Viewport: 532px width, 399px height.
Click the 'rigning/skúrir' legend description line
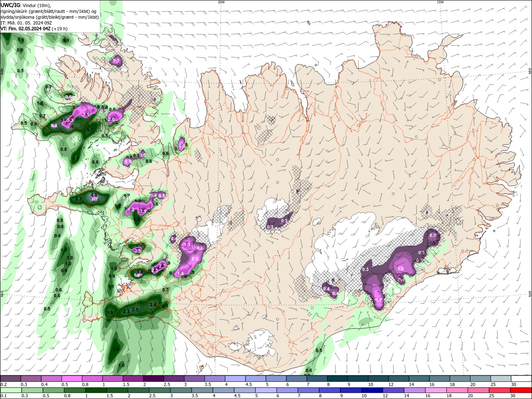coord(49,11)
